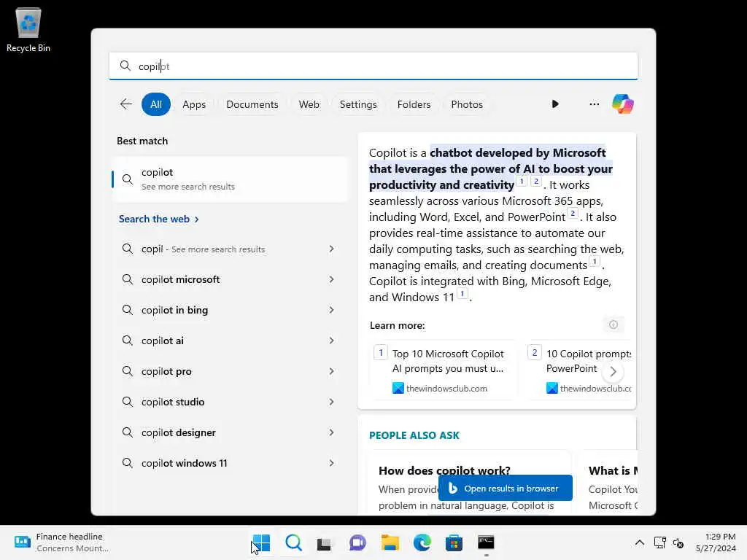Click citation 2 after 'PowerPoint' text
This screenshot has height=560, width=747.
573,214
